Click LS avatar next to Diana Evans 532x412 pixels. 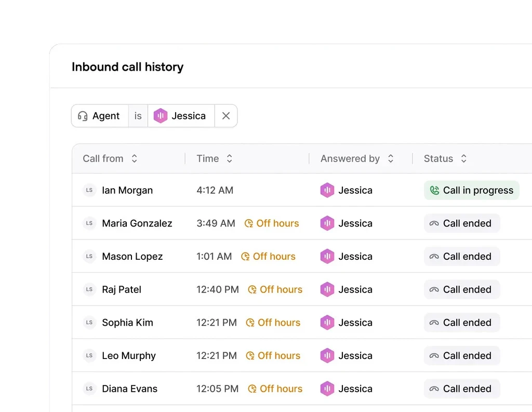point(89,389)
